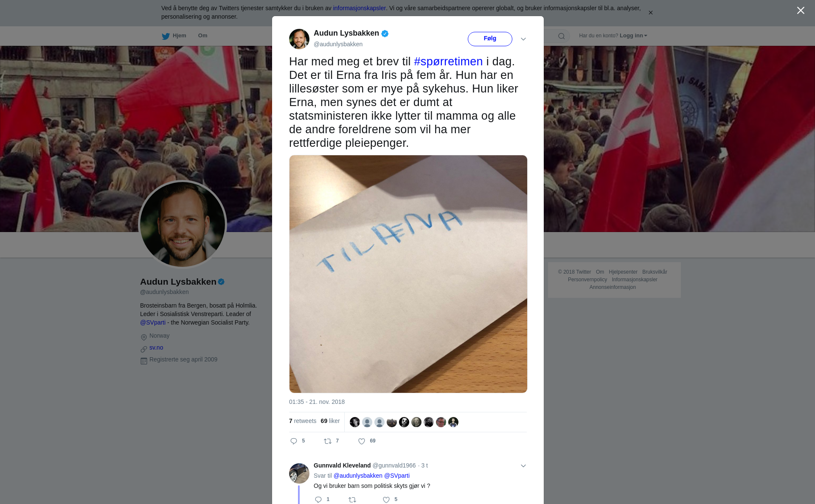Retweet the main tweet with 7 retweets

coord(328,441)
